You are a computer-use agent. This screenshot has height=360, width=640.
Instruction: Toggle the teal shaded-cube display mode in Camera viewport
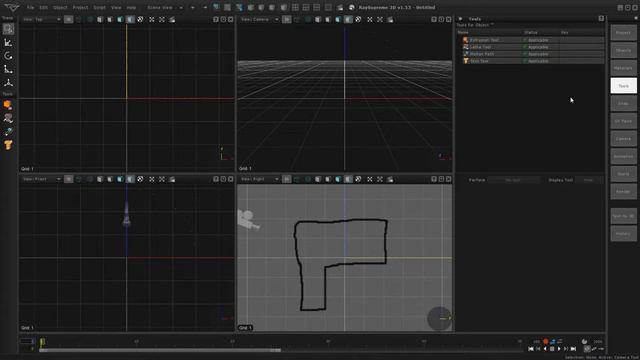[338, 19]
